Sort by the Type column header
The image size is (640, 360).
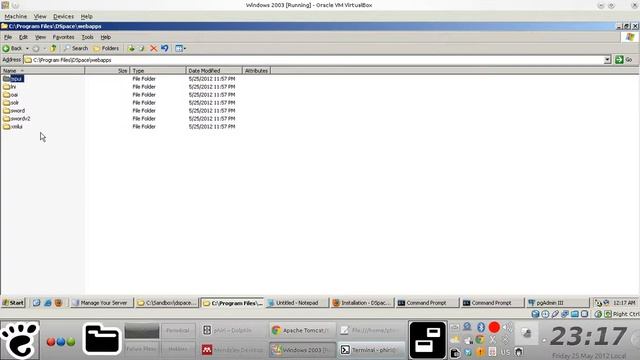pos(158,71)
